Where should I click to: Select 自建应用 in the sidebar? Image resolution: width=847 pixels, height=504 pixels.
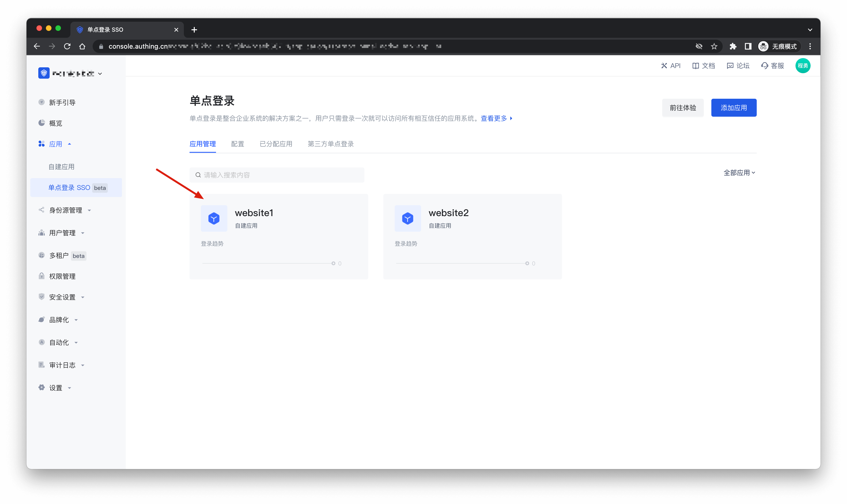(x=61, y=167)
